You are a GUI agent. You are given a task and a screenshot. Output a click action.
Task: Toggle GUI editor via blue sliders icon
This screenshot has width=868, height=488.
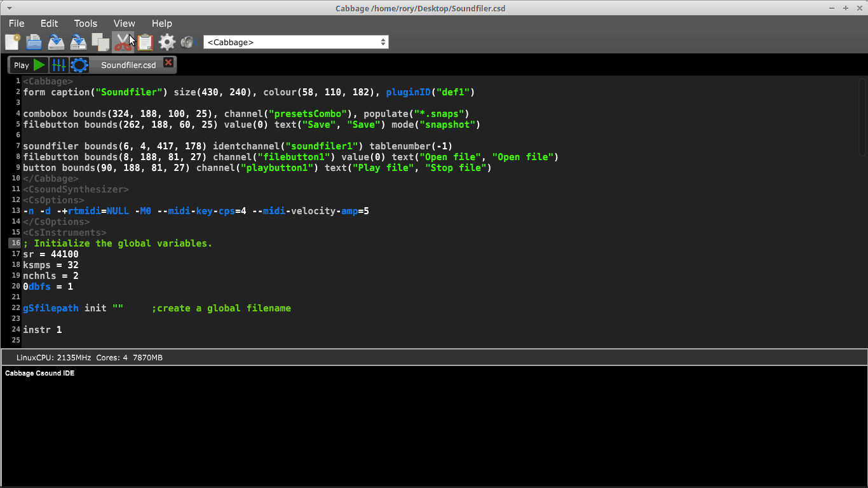point(58,65)
